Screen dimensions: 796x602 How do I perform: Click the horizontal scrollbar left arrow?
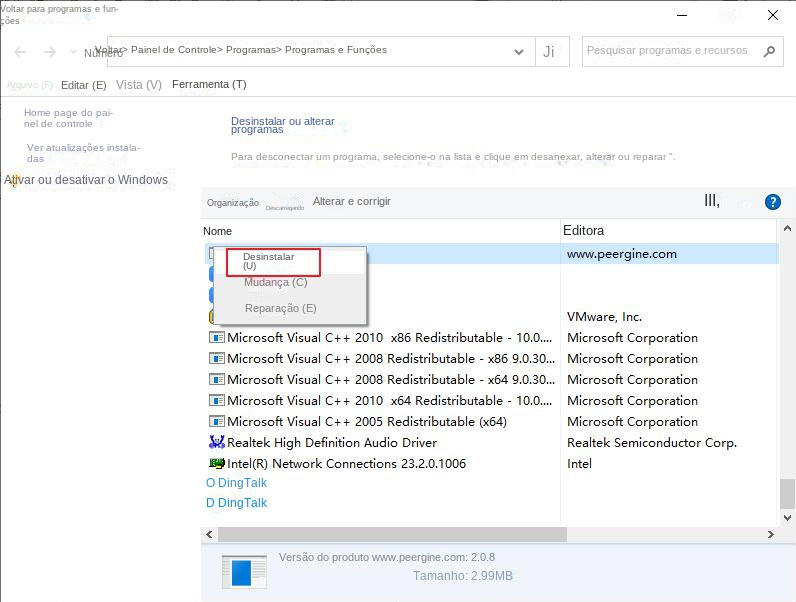tap(209, 534)
